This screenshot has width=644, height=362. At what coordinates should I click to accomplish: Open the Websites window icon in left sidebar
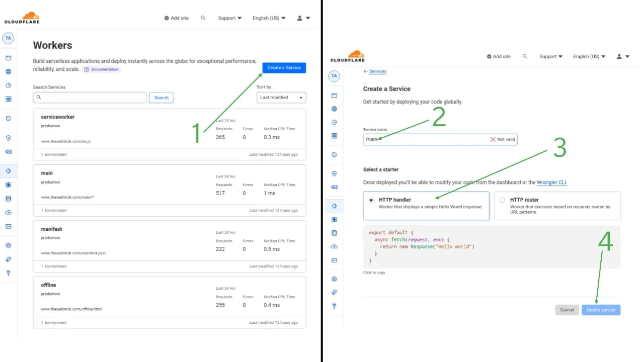pos(8,58)
